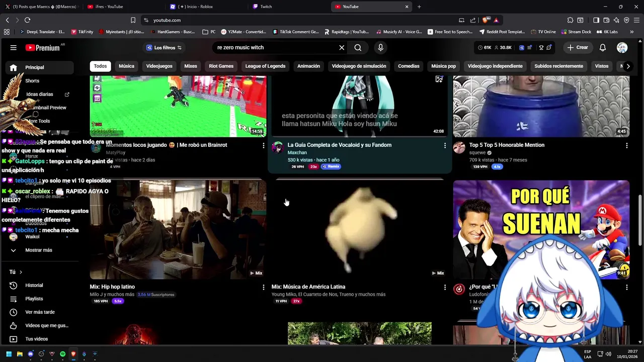Open File Explorer from the taskbar
Image resolution: width=644 pixels, height=362 pixels.
click(x=20, y=354)
